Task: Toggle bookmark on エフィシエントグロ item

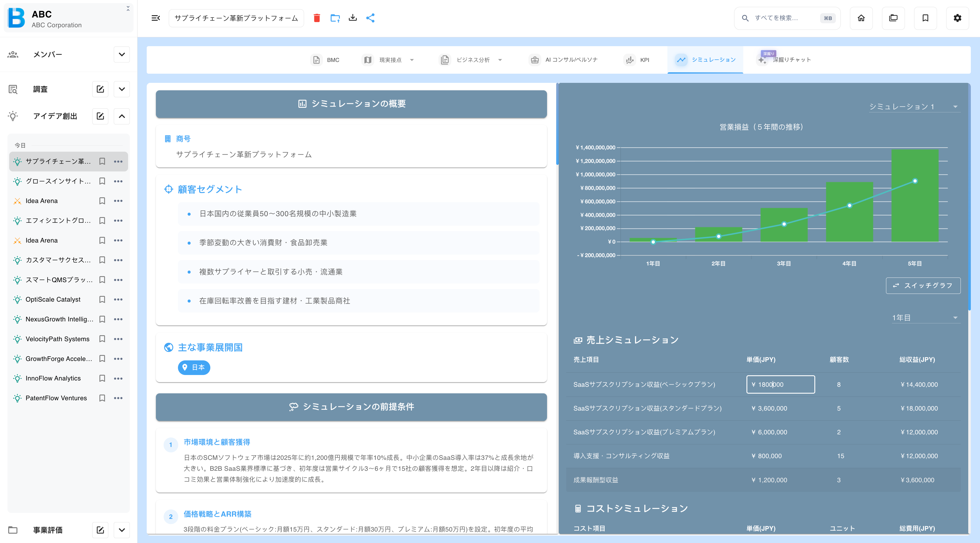Action: click(x=102, y=221)
